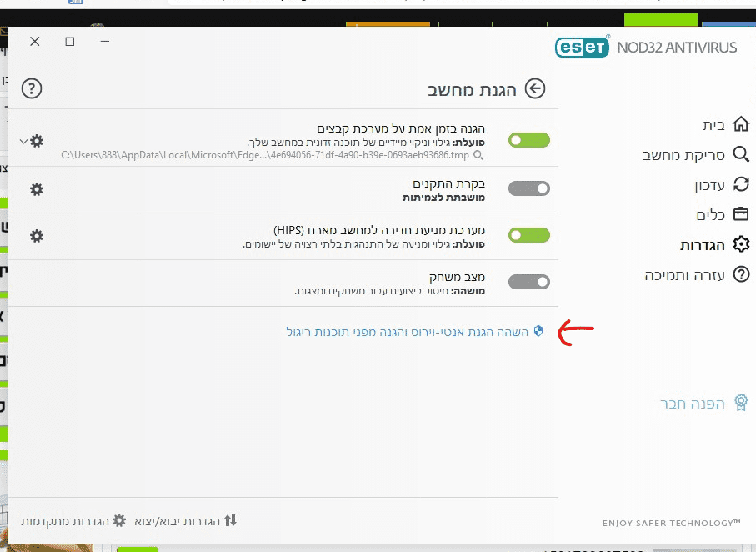
Task: Close the ESET window
Action: pyautogui.click(x=35, y=42)
